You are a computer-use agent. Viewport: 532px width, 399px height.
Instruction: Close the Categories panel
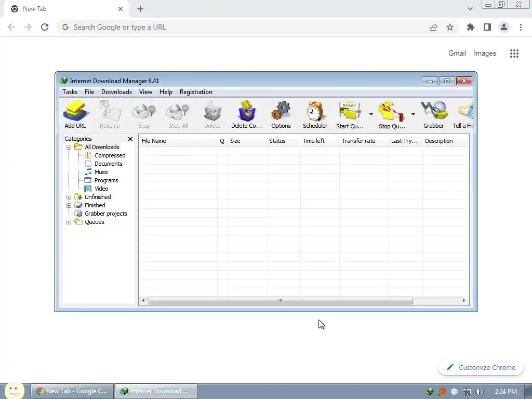pyautogui.click(x=130, y=139)
